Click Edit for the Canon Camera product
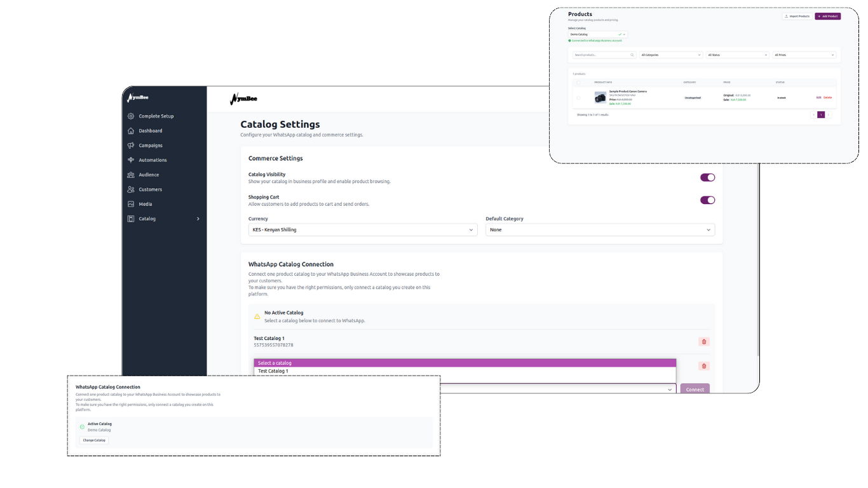 (x=819, y=97)
